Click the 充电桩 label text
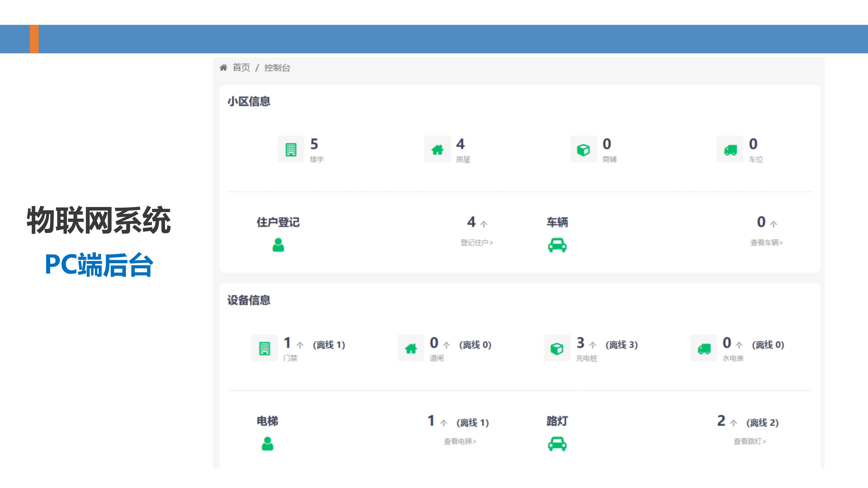This screenshot has height=488, width=868. pyautogui.click(x=587, y=358)
